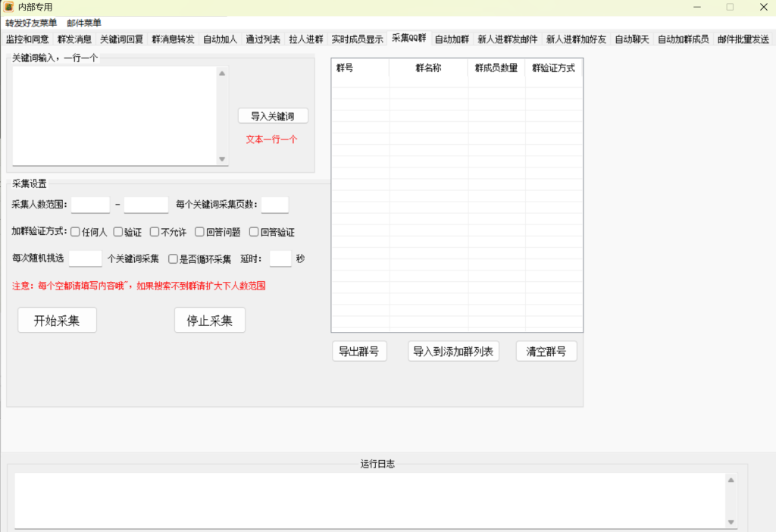This screenshot has height=532, width=776.
Task: Open the 邮件菜单 menu
Action: pos(84,23)
